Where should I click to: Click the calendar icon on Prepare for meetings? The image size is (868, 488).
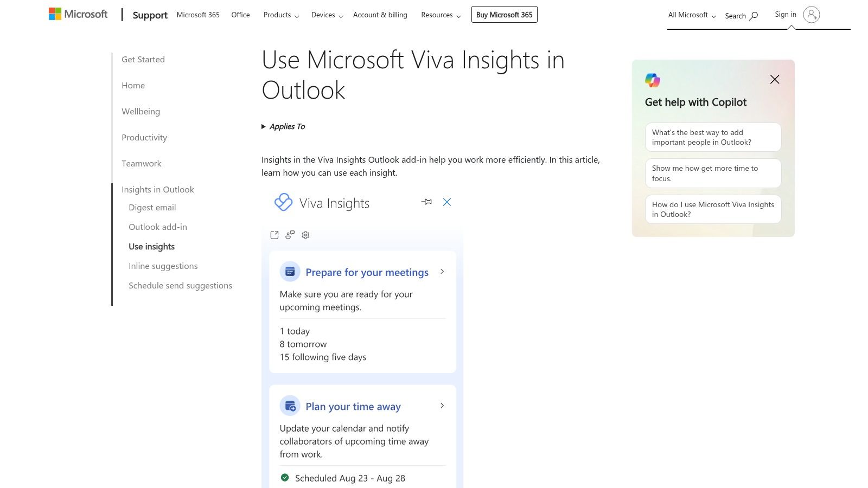(x=290, y=272)
